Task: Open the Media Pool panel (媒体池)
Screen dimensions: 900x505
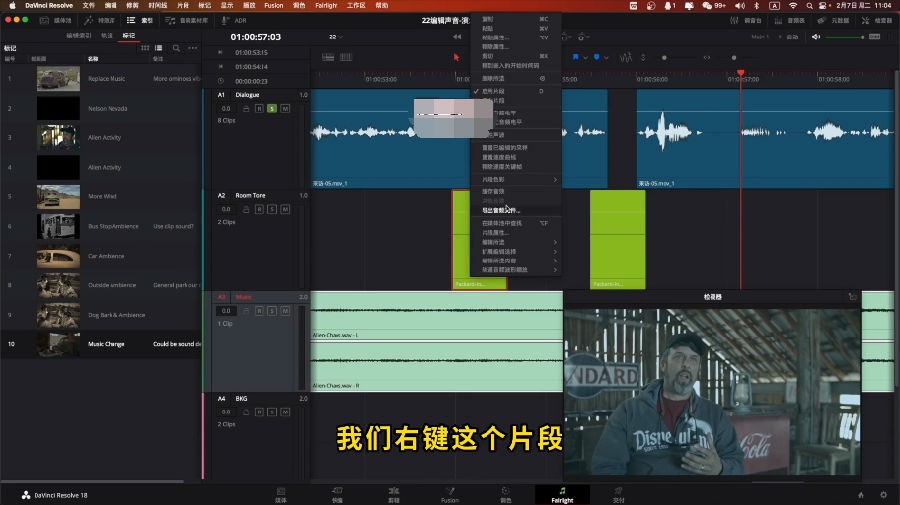Action: [x=56, y=20]
